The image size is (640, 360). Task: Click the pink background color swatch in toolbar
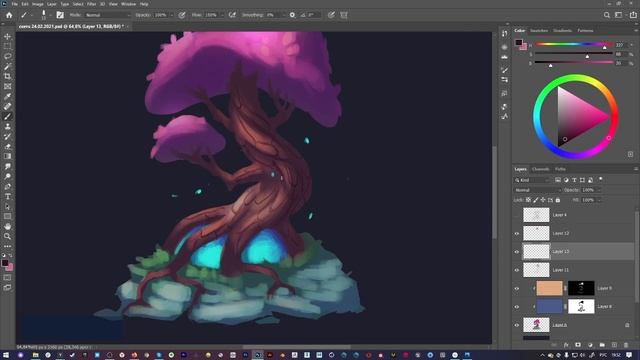[10, 268]
